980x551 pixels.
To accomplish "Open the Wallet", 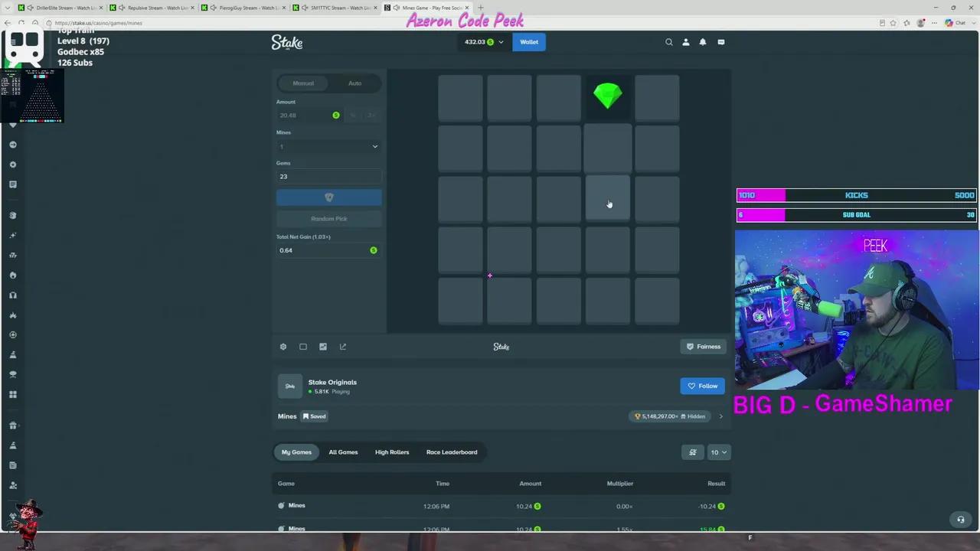I will pyautogui.click(x=529, y=42).
